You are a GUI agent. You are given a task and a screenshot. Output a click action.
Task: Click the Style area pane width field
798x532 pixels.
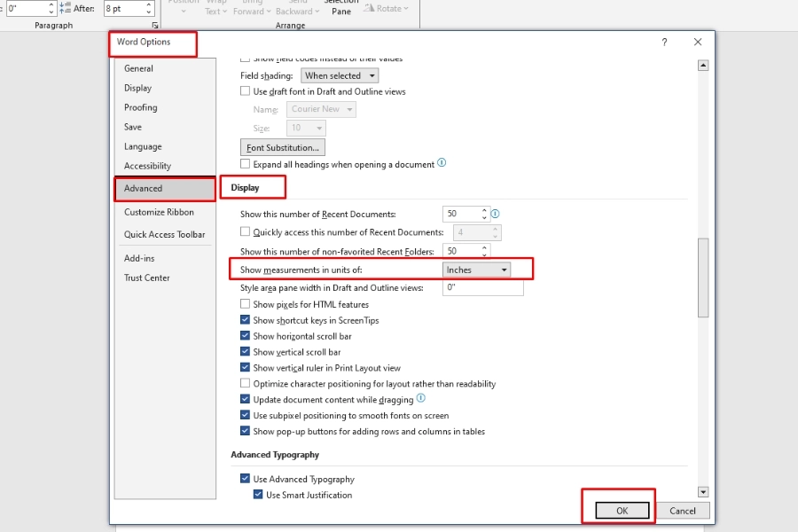(482, 288)
